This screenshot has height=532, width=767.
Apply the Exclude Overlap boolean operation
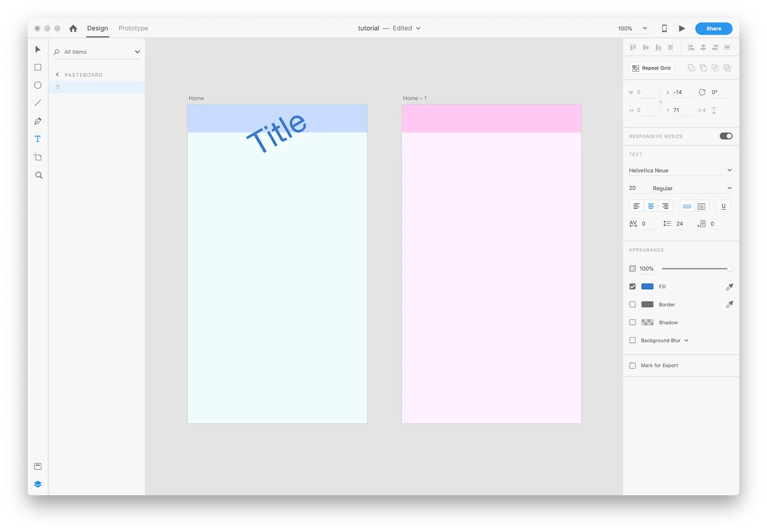(x=727, y=68)
